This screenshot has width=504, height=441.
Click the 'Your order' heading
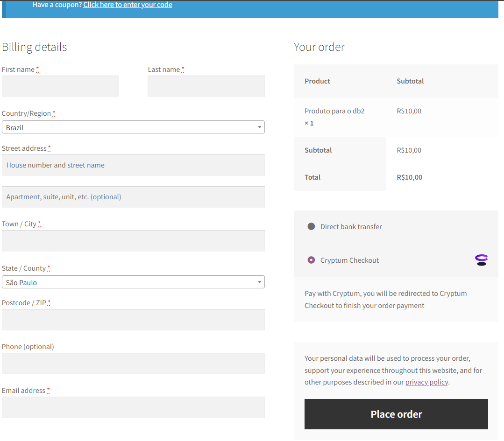[319, 47]
